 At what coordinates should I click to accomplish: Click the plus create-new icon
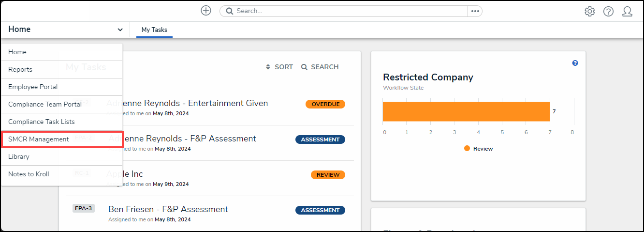[x=206, y=11]
